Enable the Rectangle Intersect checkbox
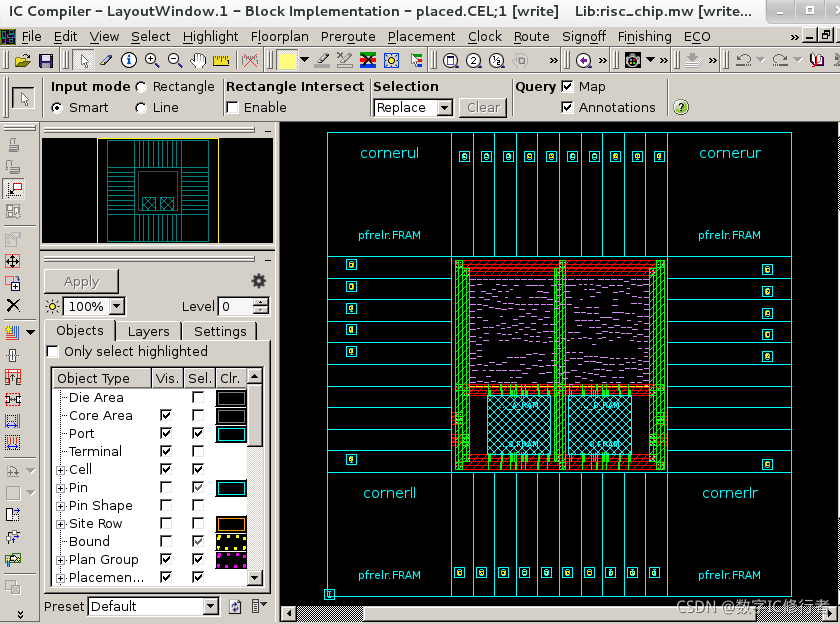 pyautogui.click(x=232, y=108)
